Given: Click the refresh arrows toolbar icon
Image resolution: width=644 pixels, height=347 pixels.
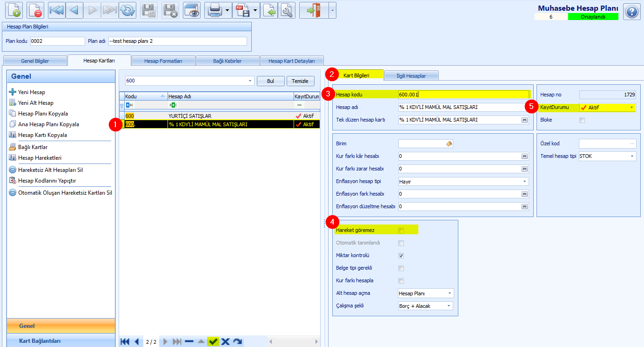Looking at the screenshot, I should pyautogui.click(x=127, y=10).
